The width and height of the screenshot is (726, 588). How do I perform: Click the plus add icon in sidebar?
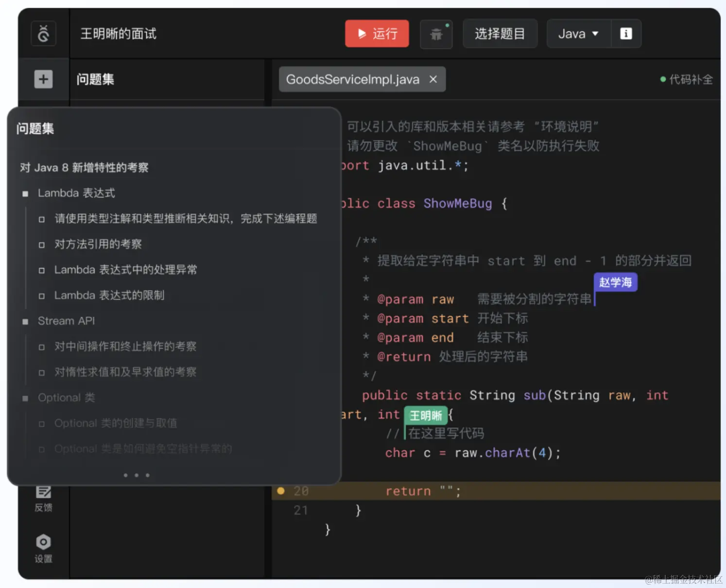pyautogui.click(x=43, y=79)
